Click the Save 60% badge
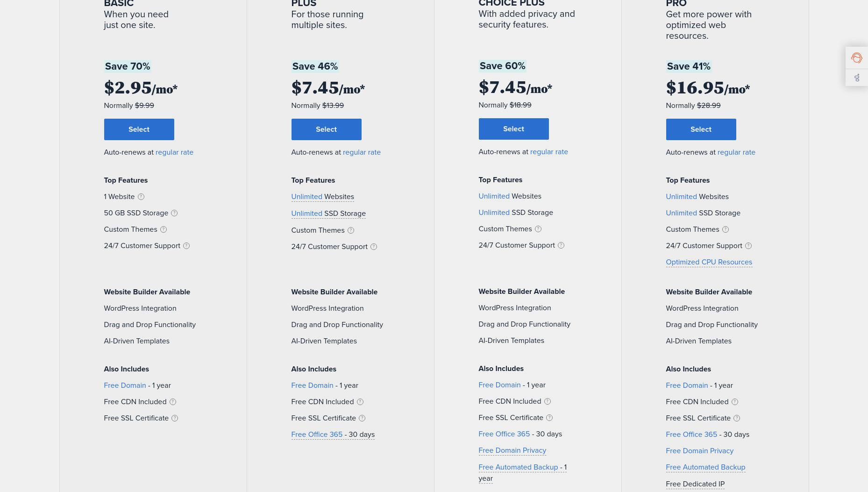The height and width of the screenshot is (492, 868). 502,66
